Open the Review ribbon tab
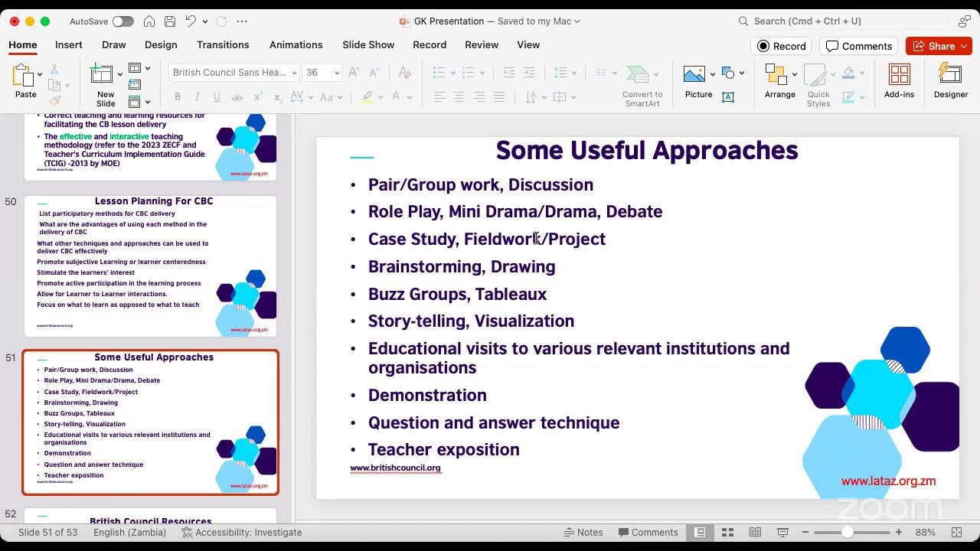 coord(482,44)
